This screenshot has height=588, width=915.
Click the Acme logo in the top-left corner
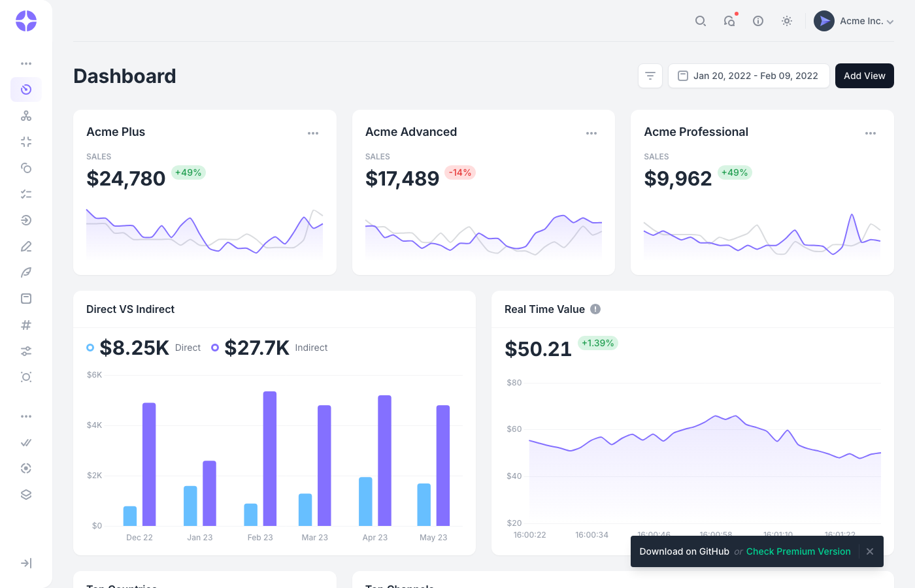[25, 21]
